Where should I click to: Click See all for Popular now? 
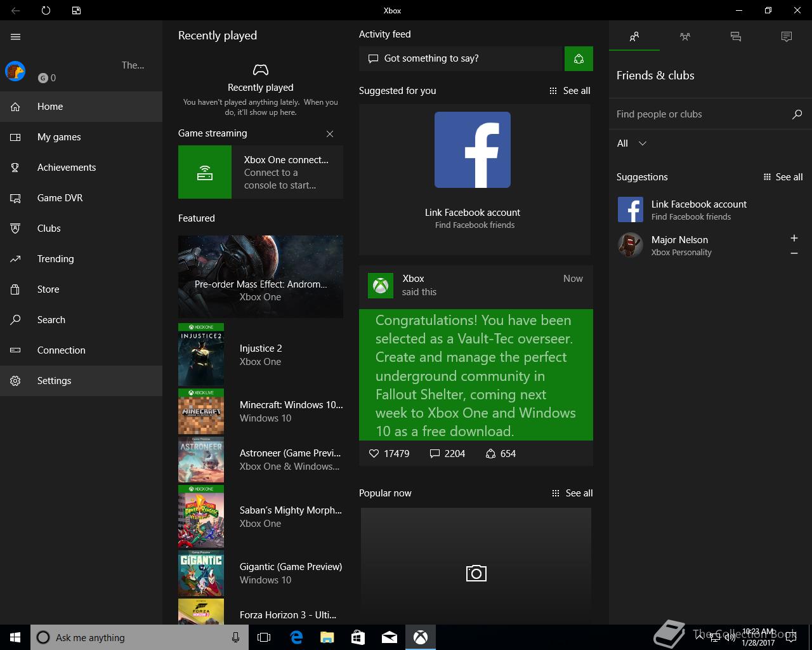tap(572, 493)
